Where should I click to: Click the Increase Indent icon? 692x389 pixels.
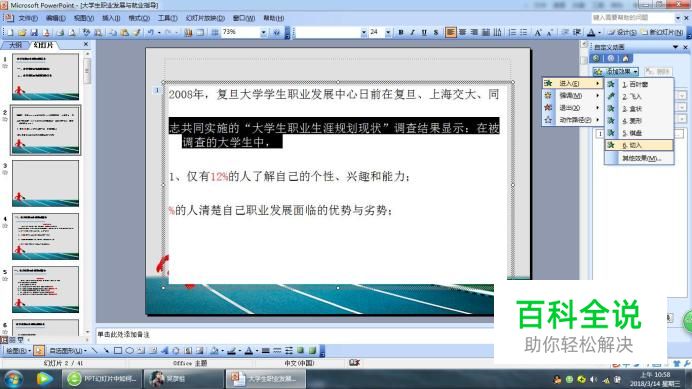click(576, 32)
